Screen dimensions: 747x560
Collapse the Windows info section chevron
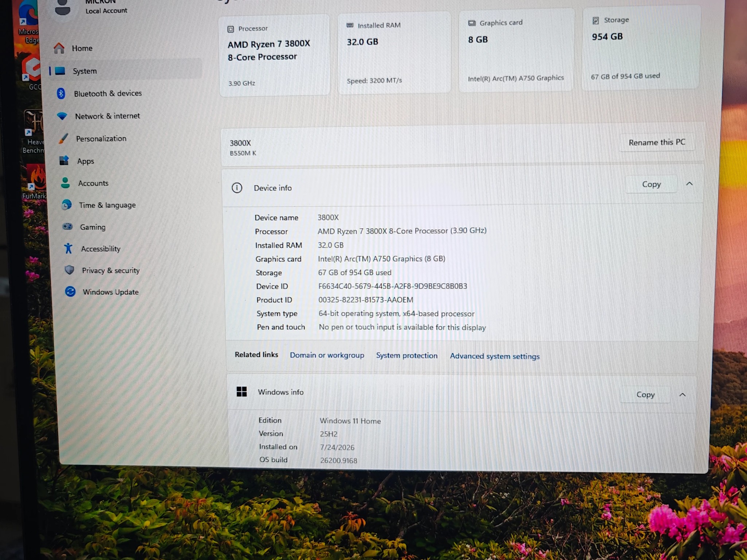pos(682,395)
